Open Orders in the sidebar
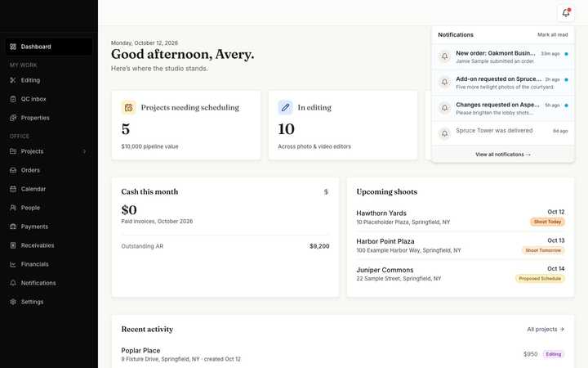The height and width of the screenshot is (368, 588). tap(49, 170)
